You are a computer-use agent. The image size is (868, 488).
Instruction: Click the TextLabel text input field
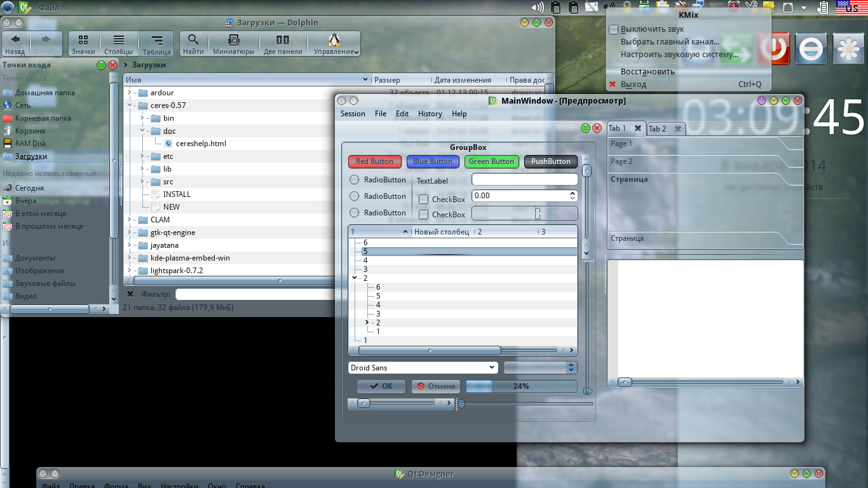(x=524, y=180)
